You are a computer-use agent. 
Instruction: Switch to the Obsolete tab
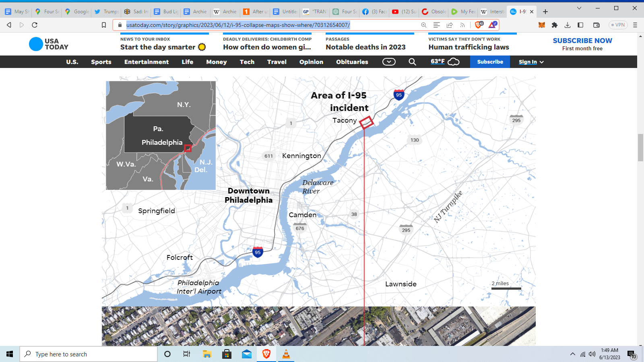434,12
